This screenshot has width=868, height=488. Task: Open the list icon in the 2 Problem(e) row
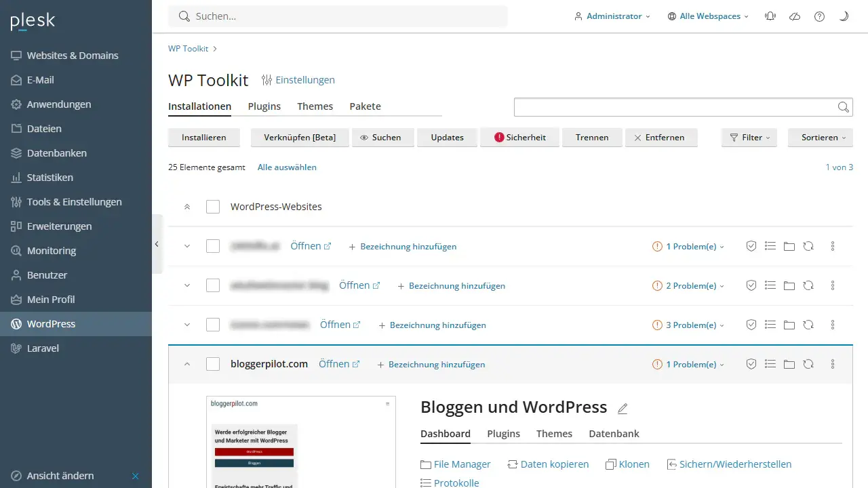770,286
